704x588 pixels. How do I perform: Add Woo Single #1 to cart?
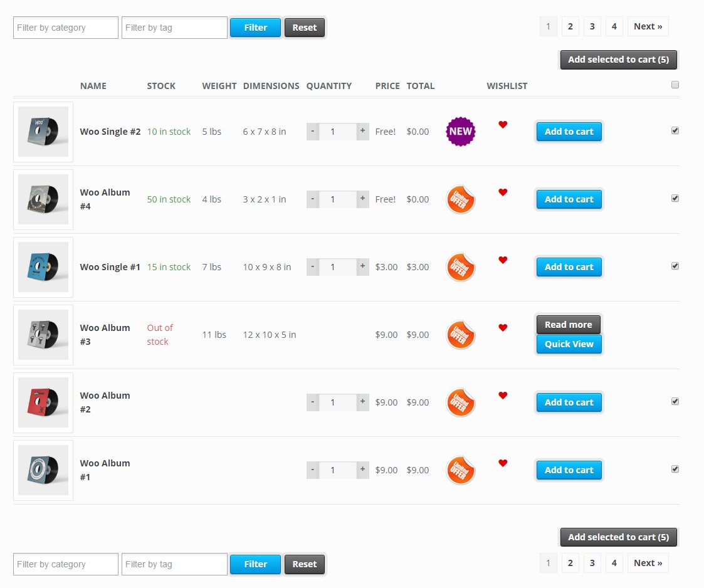click(569, 267)
